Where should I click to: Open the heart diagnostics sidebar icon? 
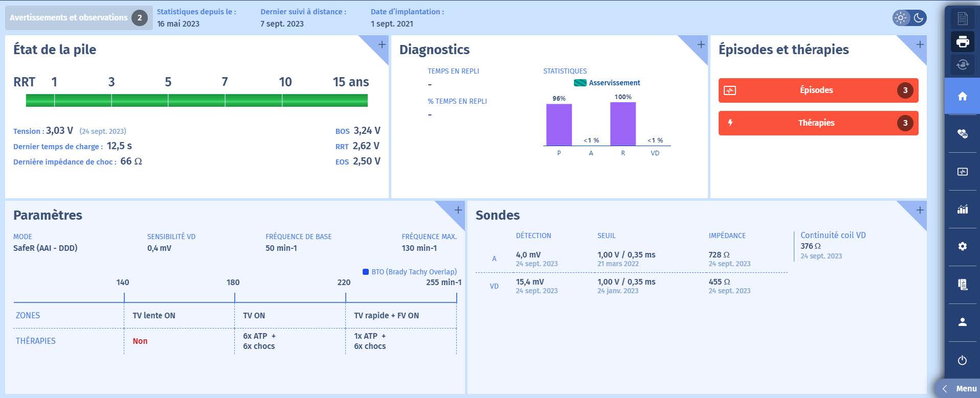[x=962, y=134]
